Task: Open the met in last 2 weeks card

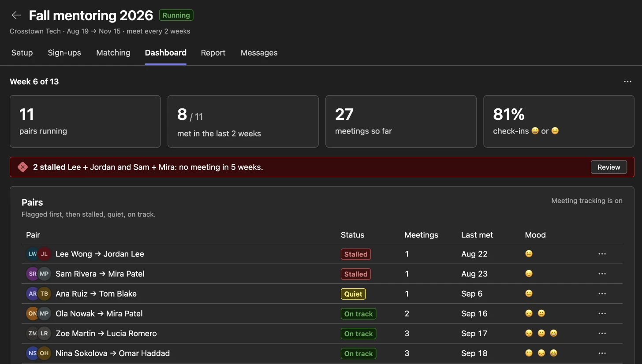Action: point(243,121)
